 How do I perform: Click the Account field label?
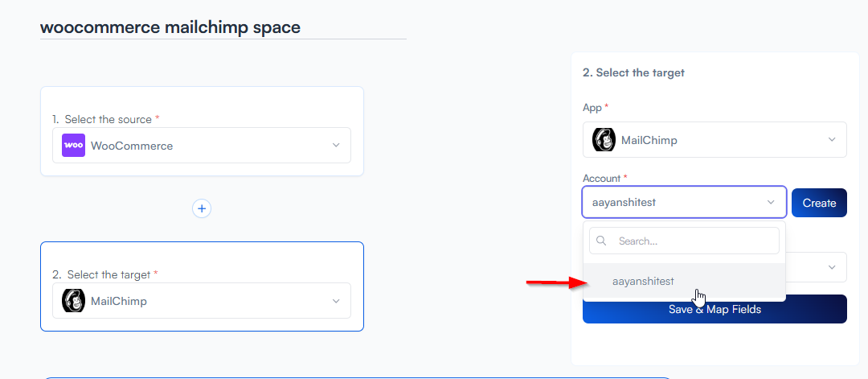[602, 178]
